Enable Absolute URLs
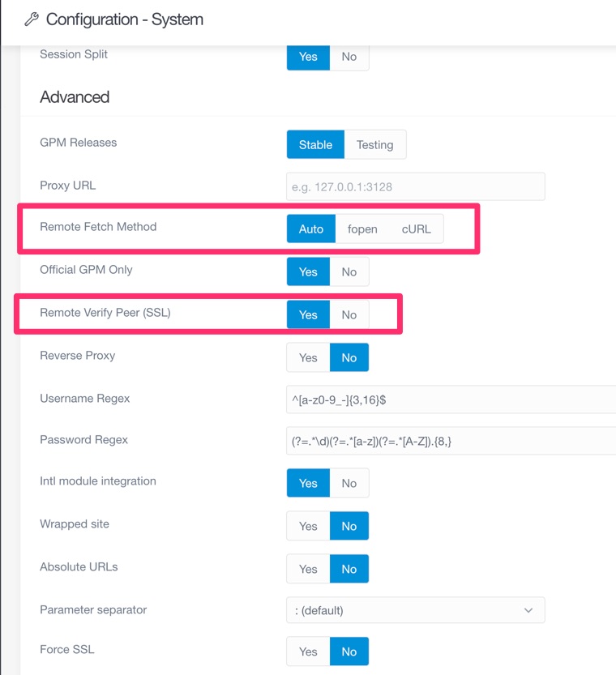The height and width of the screenshot is (675, 616). [x=307, y=568]
